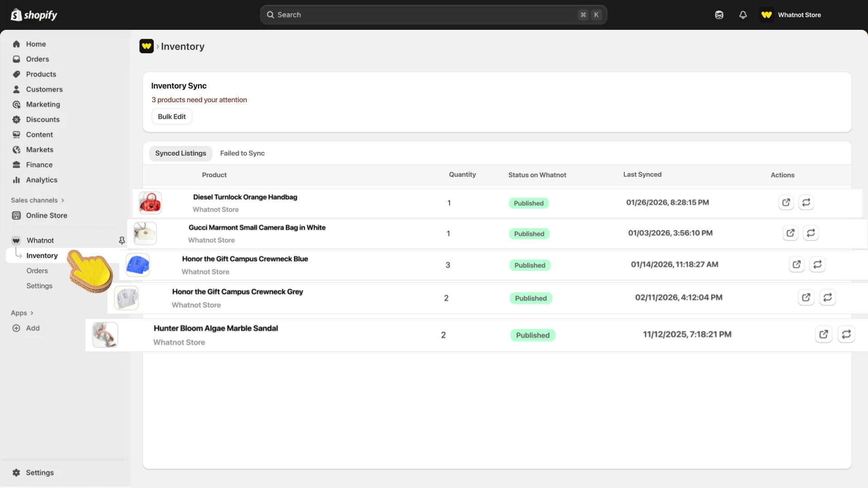This screenshot has width=868, height=488.
Task: Open external link for Diesel Turnlock Orange Handbag
Action: 786,202
